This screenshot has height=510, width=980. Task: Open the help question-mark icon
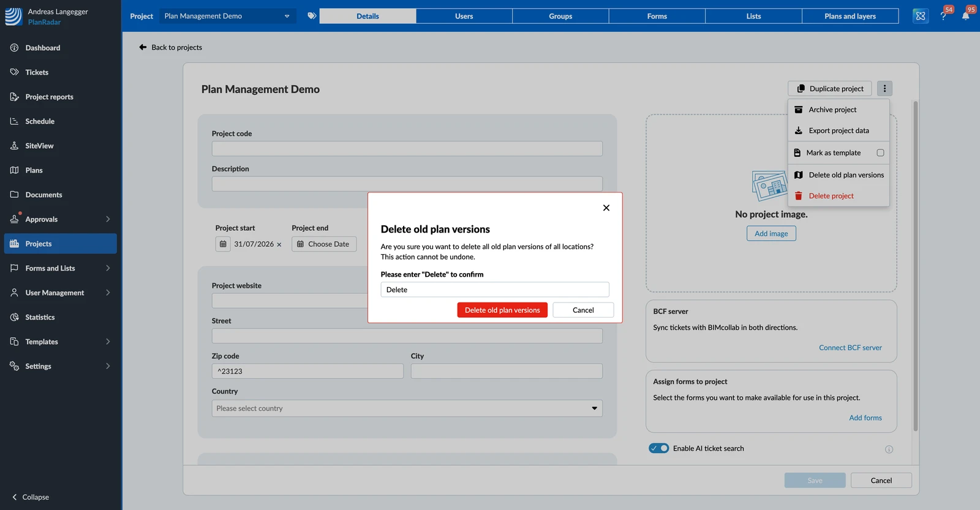943,16
